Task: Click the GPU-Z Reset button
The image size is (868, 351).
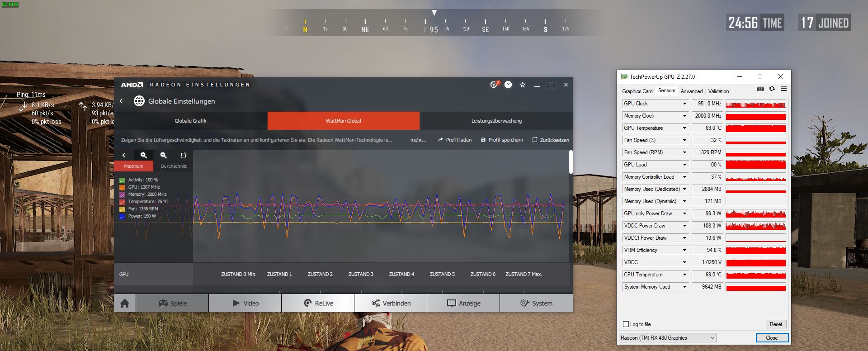Action: pos(776,324)
